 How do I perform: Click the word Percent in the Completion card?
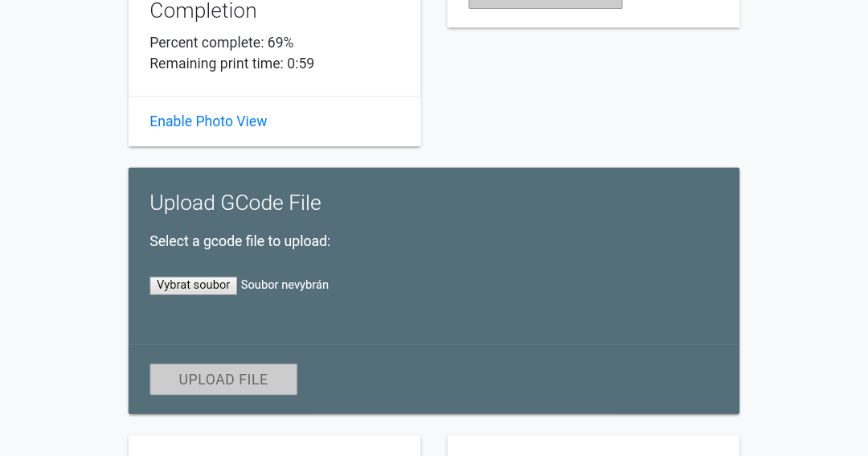pos(172,43)
